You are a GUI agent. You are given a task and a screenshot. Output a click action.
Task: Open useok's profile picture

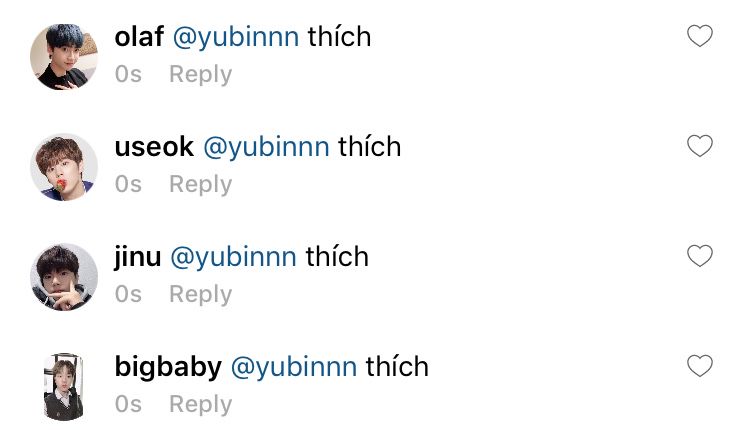click(x=64, y=167)
